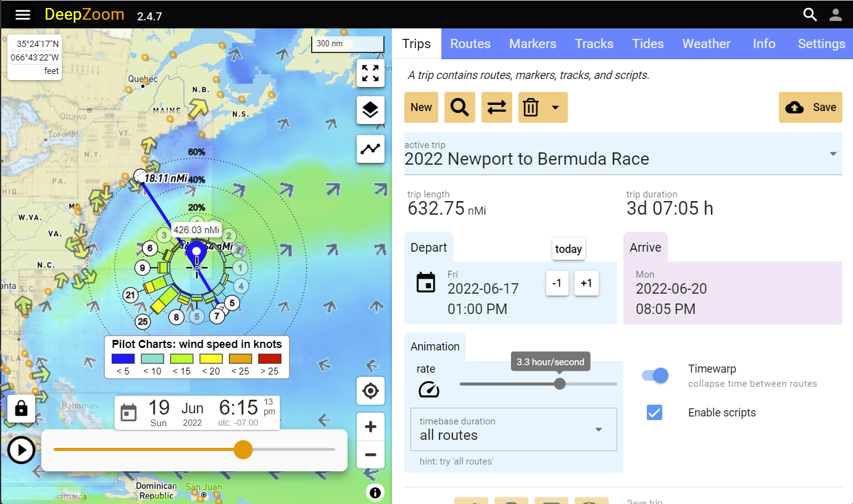
Task: Open the hamburger main menu
Action: (23, 15)
